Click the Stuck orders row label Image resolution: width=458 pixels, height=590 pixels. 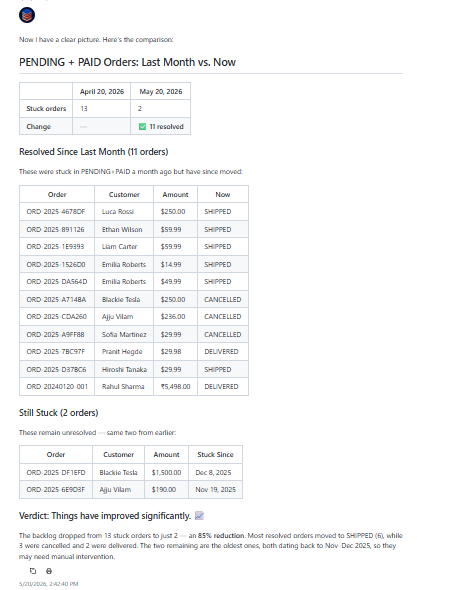[x=46, y=108]
